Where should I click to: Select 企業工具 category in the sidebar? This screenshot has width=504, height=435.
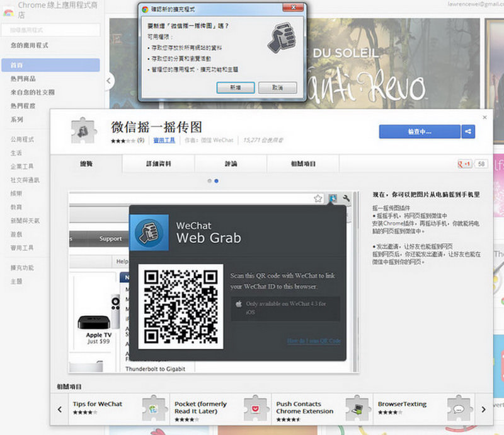click(x=22, y=166)
